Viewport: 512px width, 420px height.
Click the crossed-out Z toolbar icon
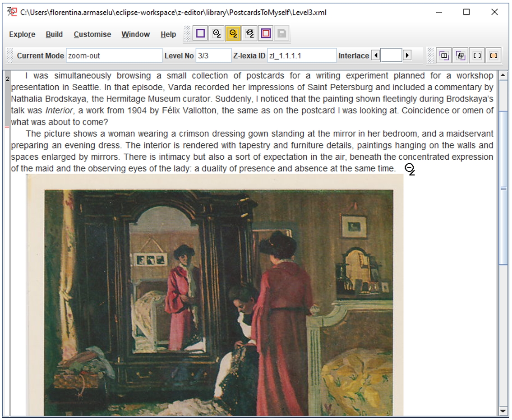pyautogui.click(x=249, y=33)
